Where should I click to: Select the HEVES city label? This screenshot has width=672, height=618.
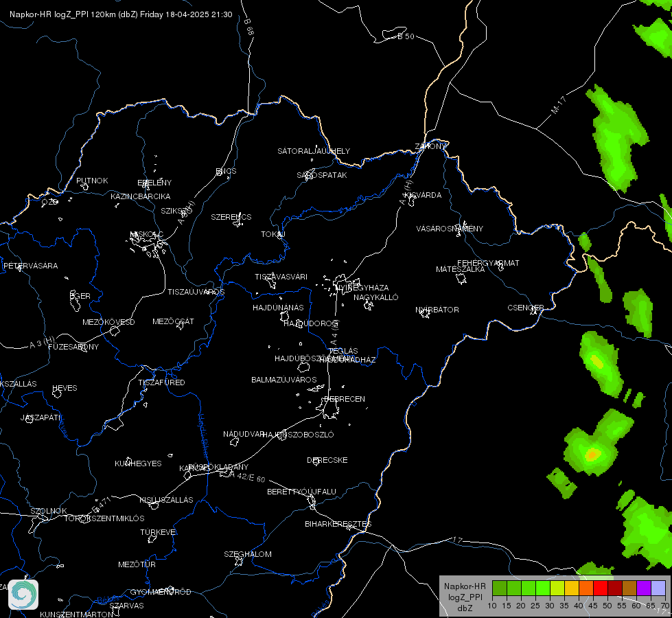click(65, 388)
